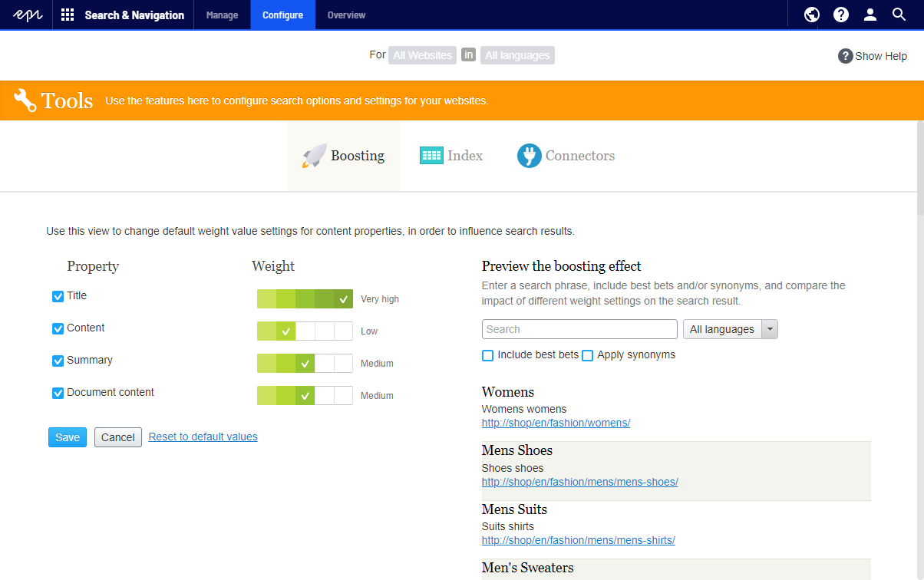Viewport: 924px width, 580px height.
Task: Uncheck the Title property checkbox
Action: [58, 296]
